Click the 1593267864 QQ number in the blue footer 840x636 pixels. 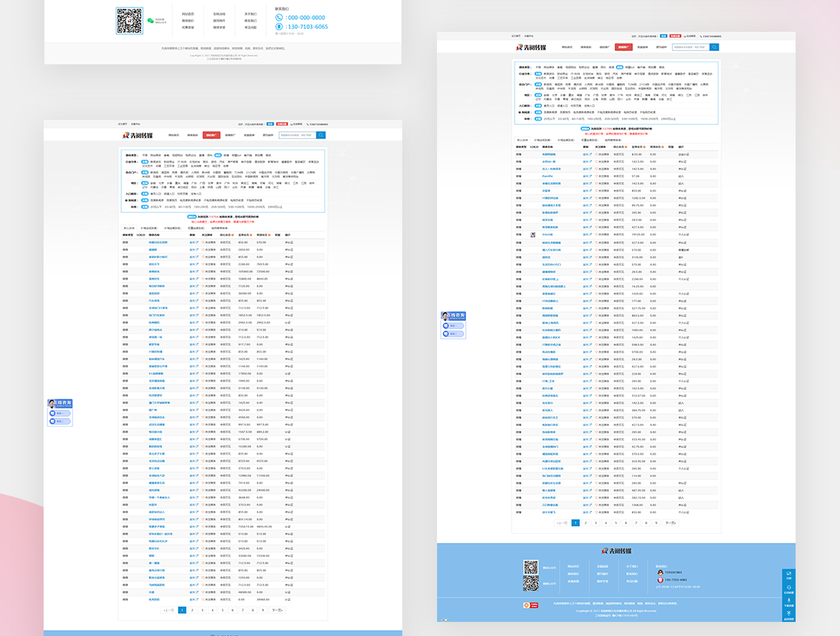(x=674, y=572)
